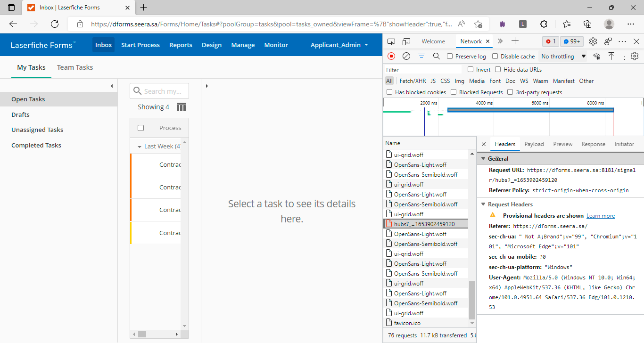644x343 pixels.
Task: Tick the Hide data URLs checkbox
Action: [498, 70]
